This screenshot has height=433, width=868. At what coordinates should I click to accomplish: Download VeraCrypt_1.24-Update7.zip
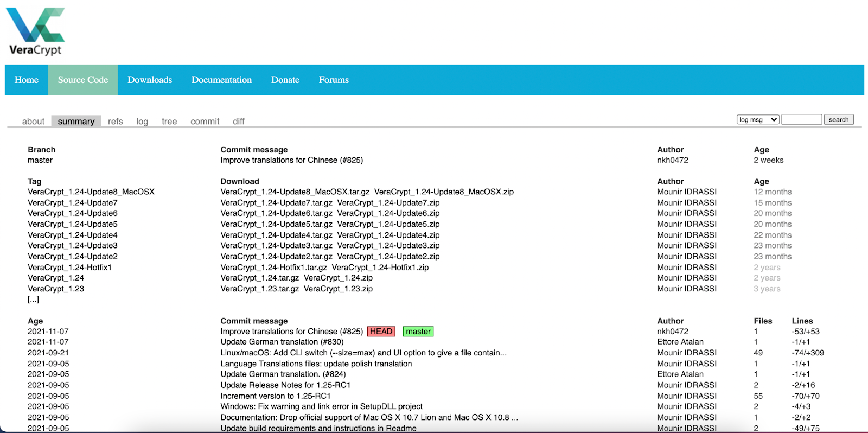click(388, 202)
